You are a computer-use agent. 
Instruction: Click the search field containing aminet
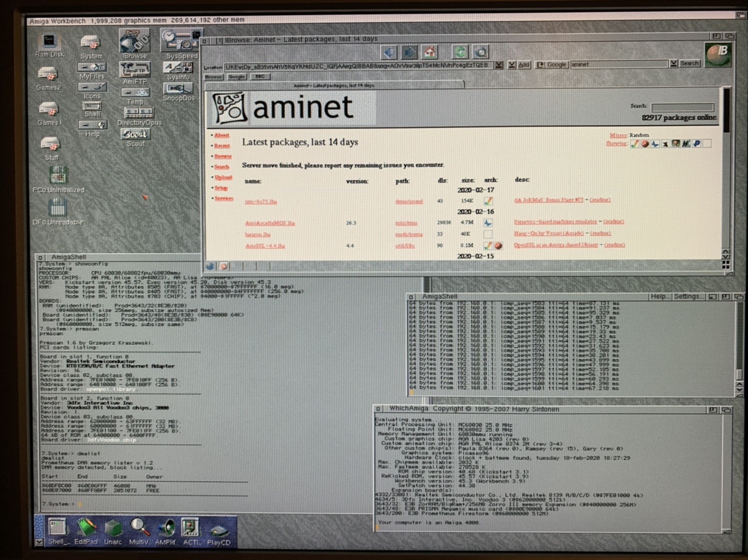point(619,64)
